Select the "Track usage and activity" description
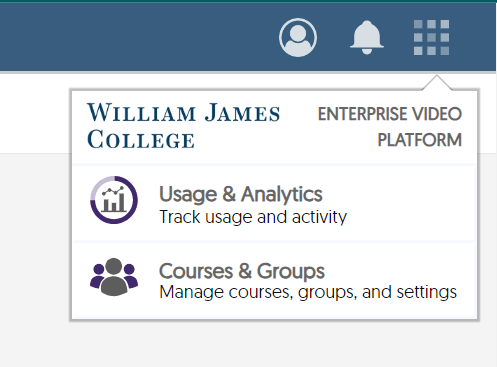This screenshot has height=367, width=497. [253, 217]
